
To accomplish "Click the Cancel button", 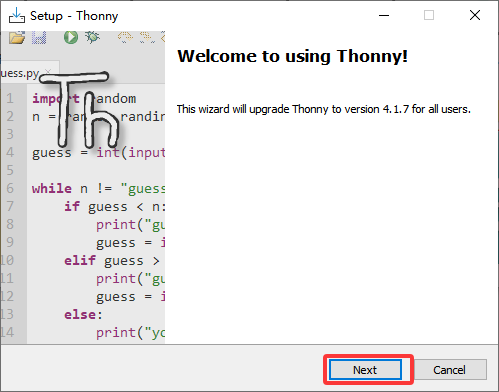I will (449, 369).
